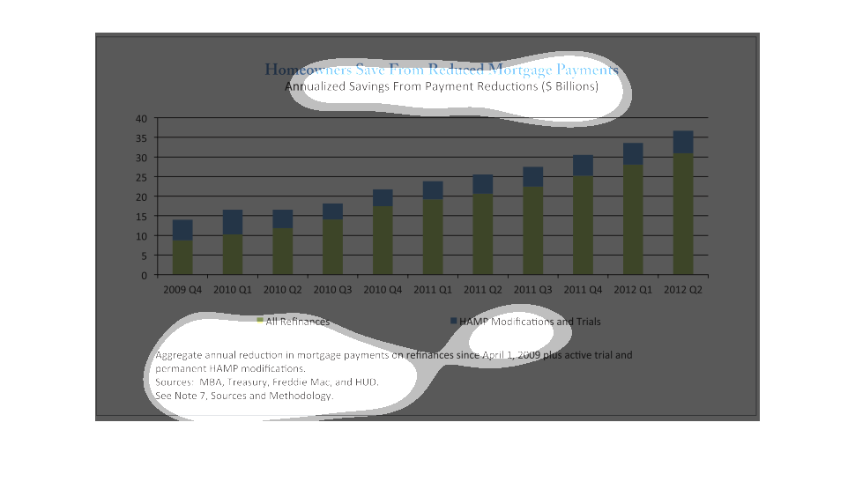This screenshot has height=504, width=855.
Task: Click the y-axis value 35
Action: tap(141, 138)
